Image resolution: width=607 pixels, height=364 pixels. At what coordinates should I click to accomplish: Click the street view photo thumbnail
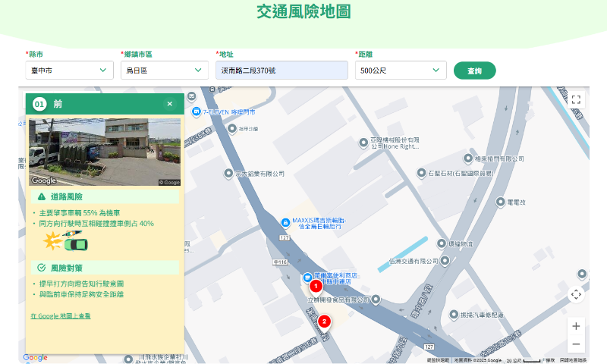(x=105, y=152)
